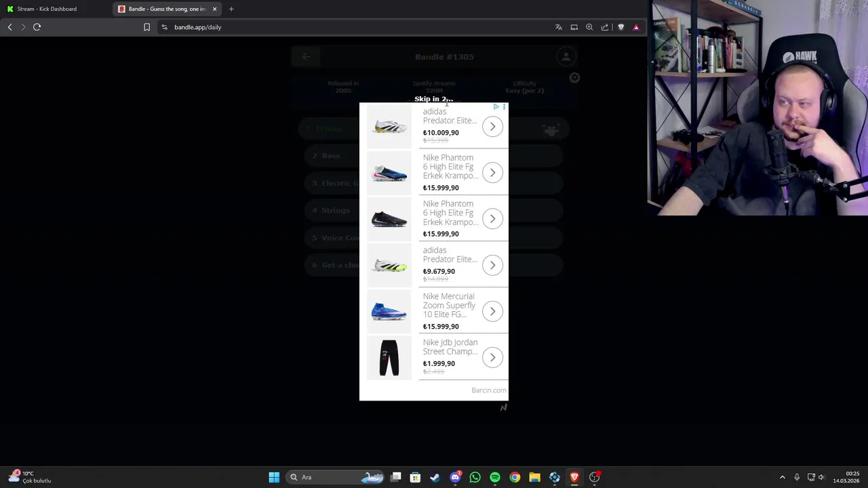Open a new browser tab
The image size is (868, 488).
click(x=231, y=9)
